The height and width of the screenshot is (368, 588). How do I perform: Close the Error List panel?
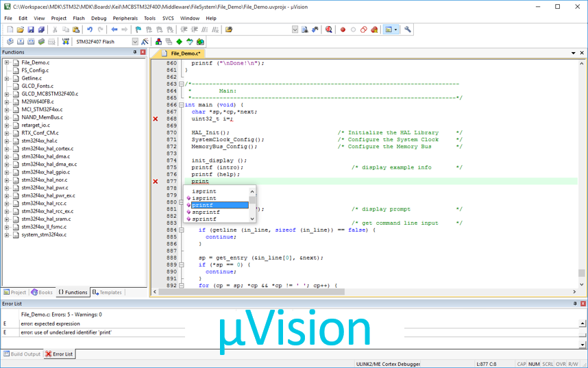pyautogui.click(x=583, y=304)
